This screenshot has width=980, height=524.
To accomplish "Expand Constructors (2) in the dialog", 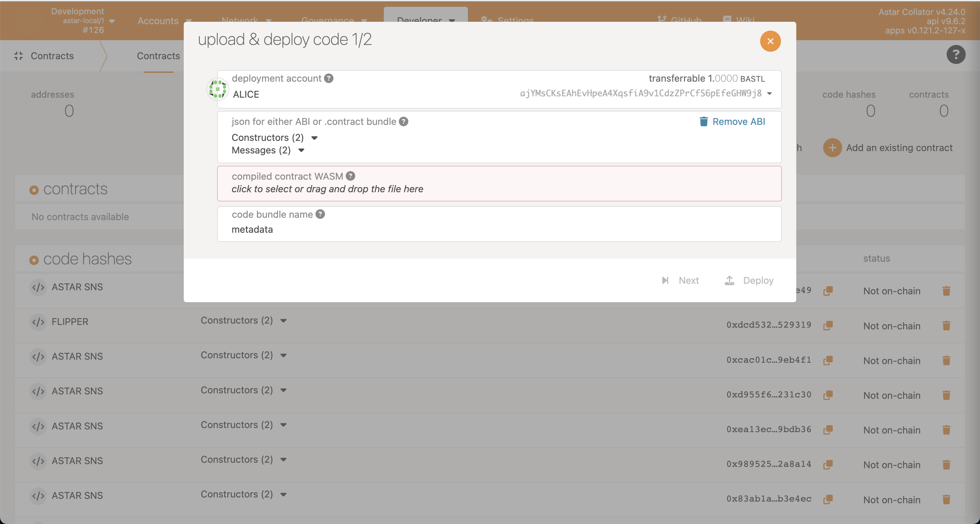I will pyautogui.click(x=274, y=137).
